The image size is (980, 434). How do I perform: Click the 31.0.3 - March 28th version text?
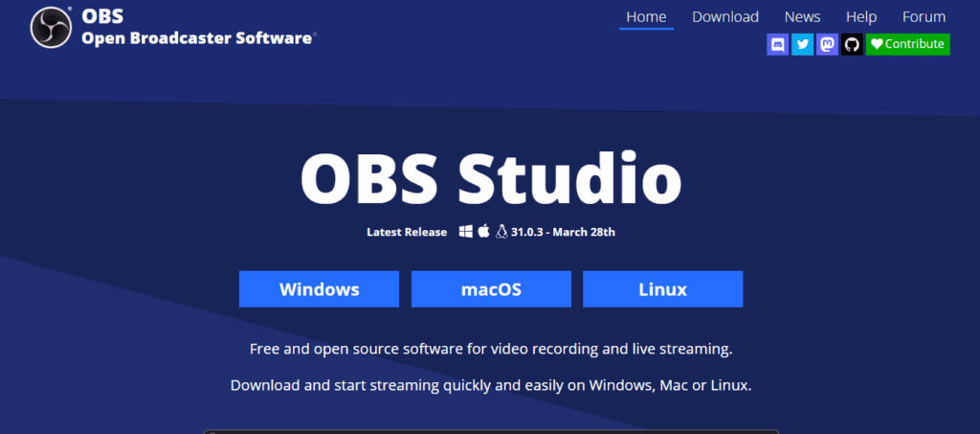coord(563,232)
